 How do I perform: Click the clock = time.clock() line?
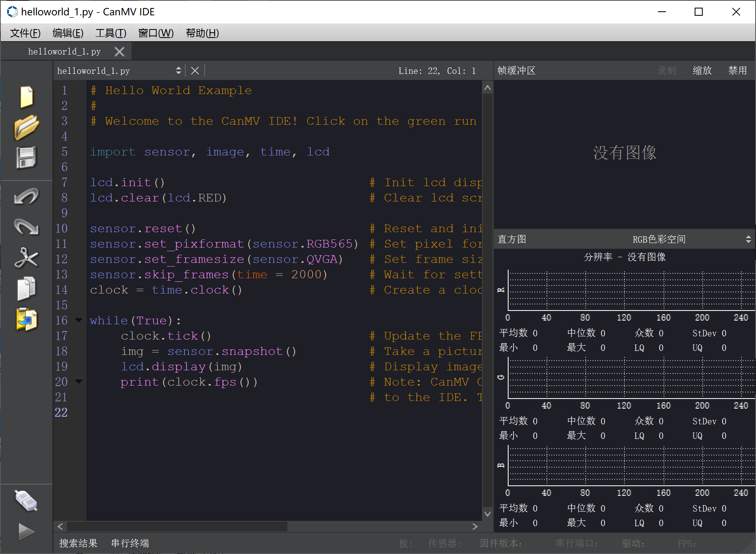click(x=166, y=290)
